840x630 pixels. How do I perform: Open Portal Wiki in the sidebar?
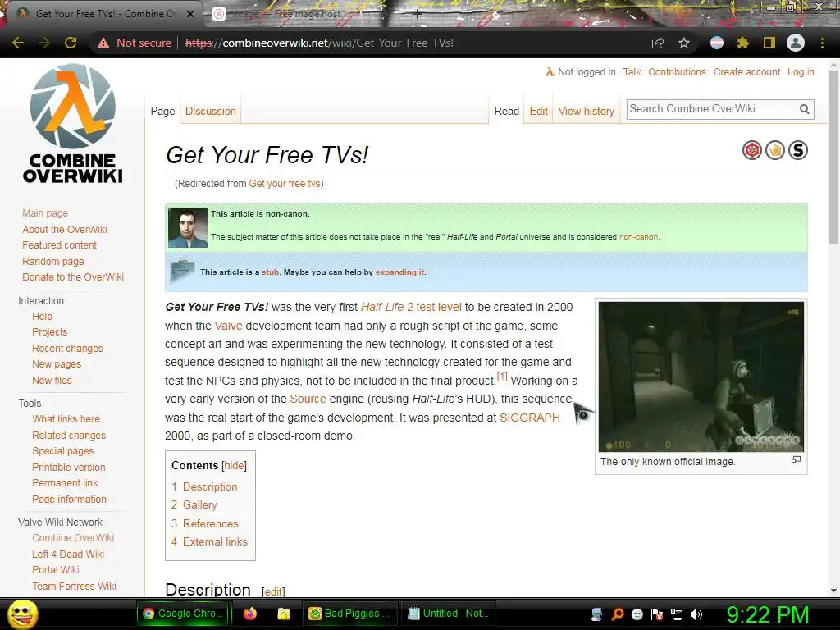[56, 570]
